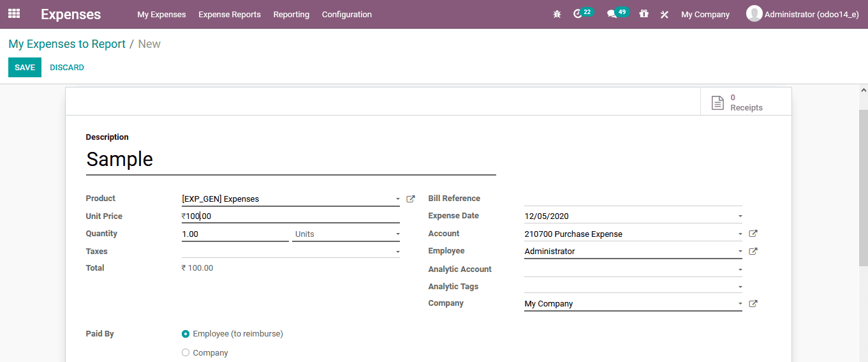Open Reporting menu

coord(291,14)
